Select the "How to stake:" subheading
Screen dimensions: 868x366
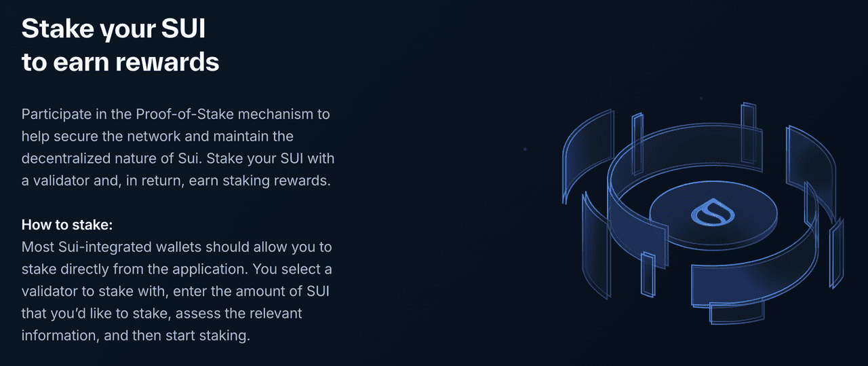click(67, 225)
